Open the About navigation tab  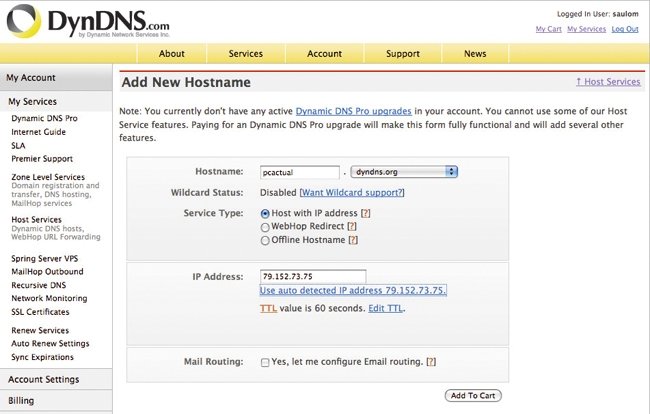(x=172, y=54)
